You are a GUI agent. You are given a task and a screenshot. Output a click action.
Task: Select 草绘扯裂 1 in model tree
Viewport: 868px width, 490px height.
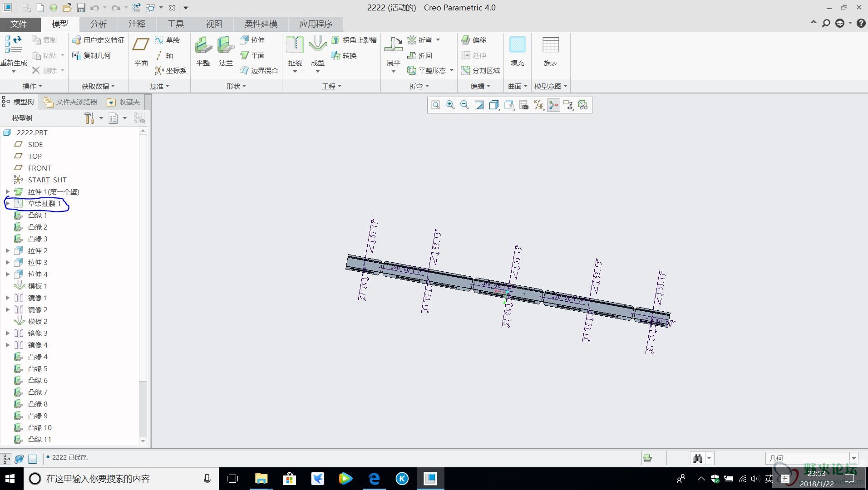coord(44,203)
